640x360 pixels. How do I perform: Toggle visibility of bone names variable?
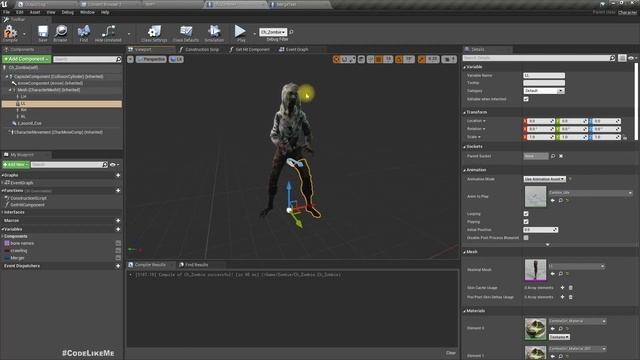[x=118, y=243]
